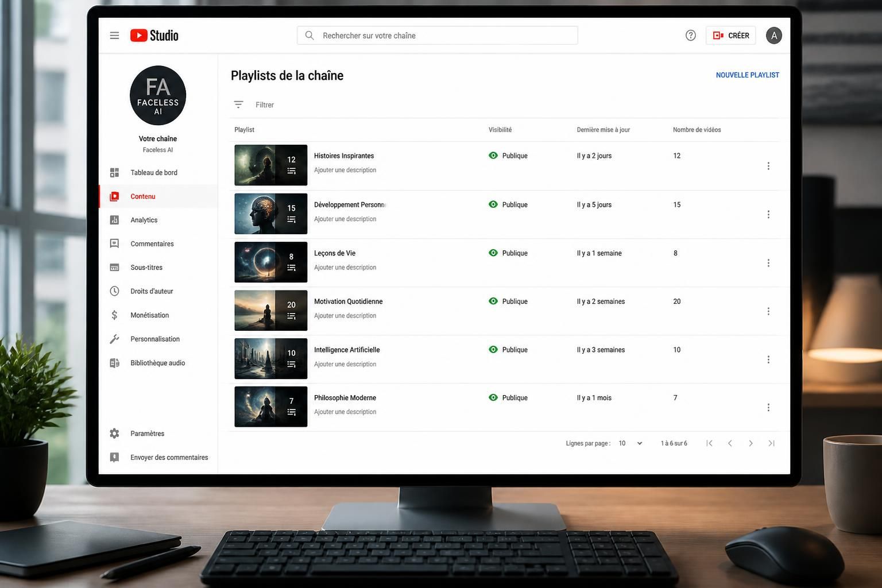
Task: Open options menu for Développement Personnel
Action: point(768,214)
